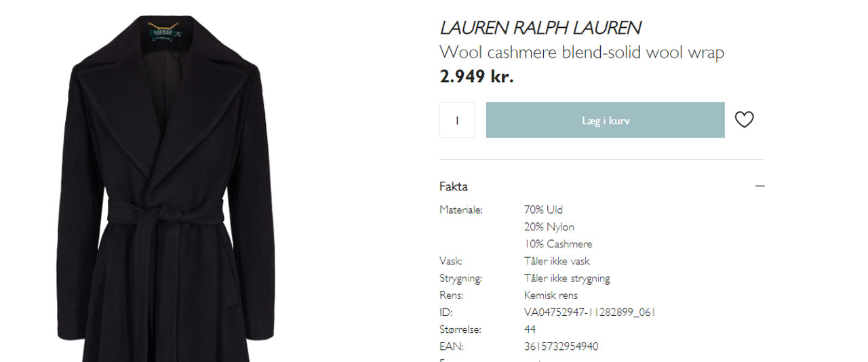Screen dimensions: 868x362
Task: Collapse the Fakta section with minus icon
Action: 759,186
